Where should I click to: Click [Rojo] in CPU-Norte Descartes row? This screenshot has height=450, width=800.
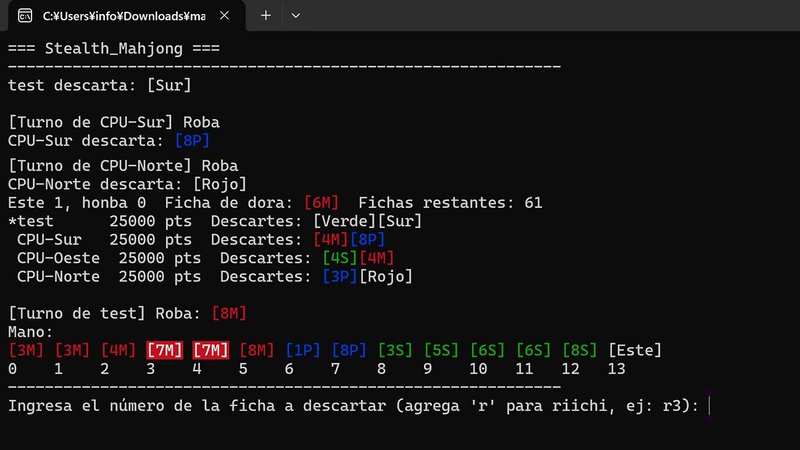(x=386, y=277)
